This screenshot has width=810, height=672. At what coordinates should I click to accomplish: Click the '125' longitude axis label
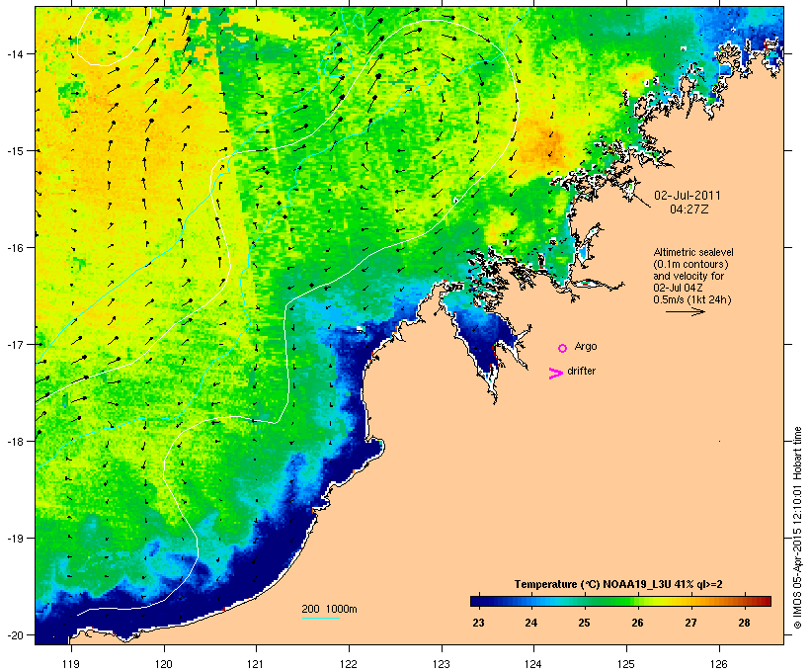point(626,664)
